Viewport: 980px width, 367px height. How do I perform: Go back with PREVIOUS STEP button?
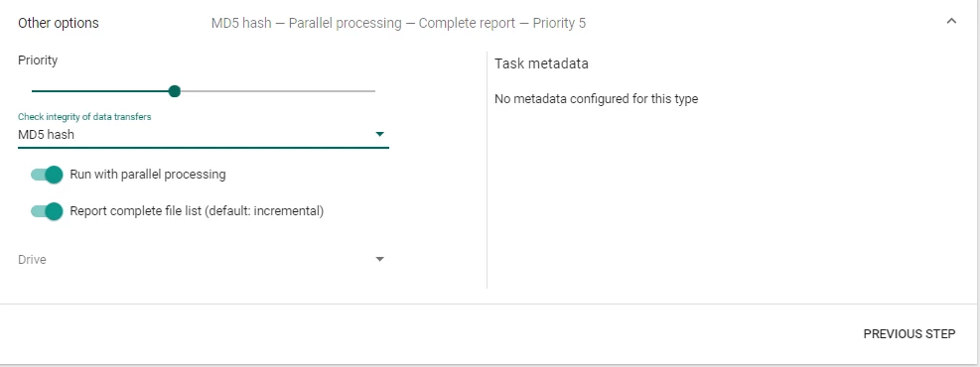(x=910, y=334)
